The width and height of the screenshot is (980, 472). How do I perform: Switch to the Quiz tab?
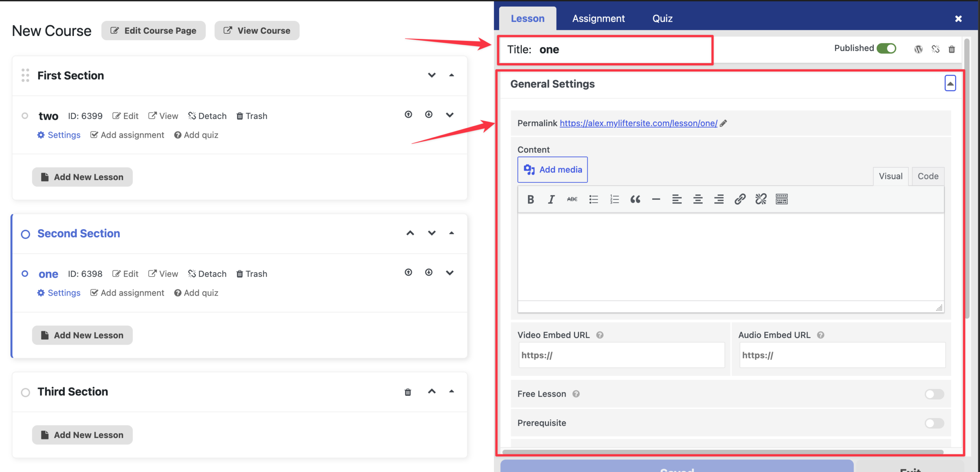[x=662, y=18]
